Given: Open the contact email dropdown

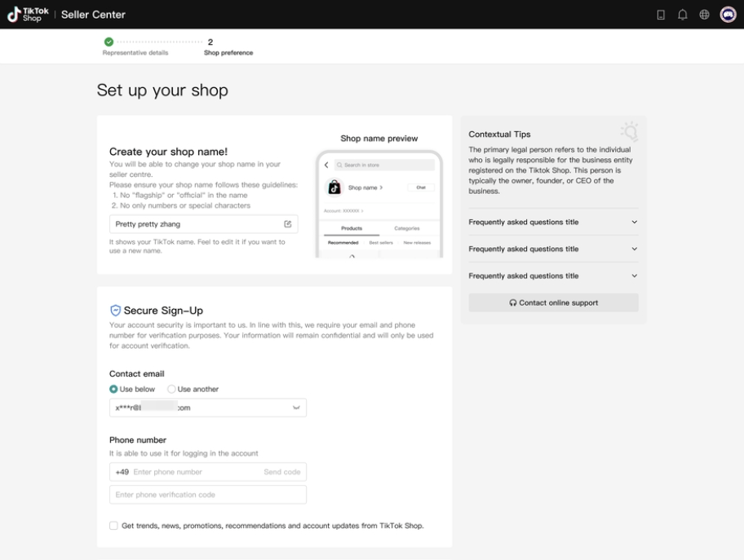Looking at the screenshot, I should tap(208, 408).
